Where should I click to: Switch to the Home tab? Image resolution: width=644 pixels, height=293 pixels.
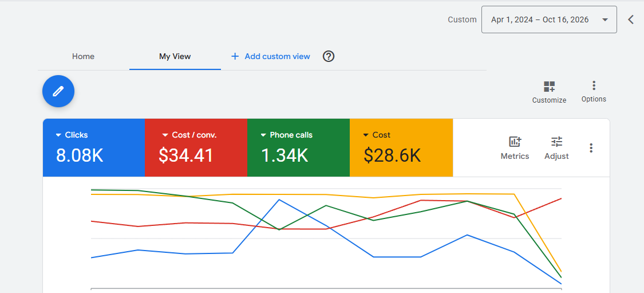pos(84,56)
